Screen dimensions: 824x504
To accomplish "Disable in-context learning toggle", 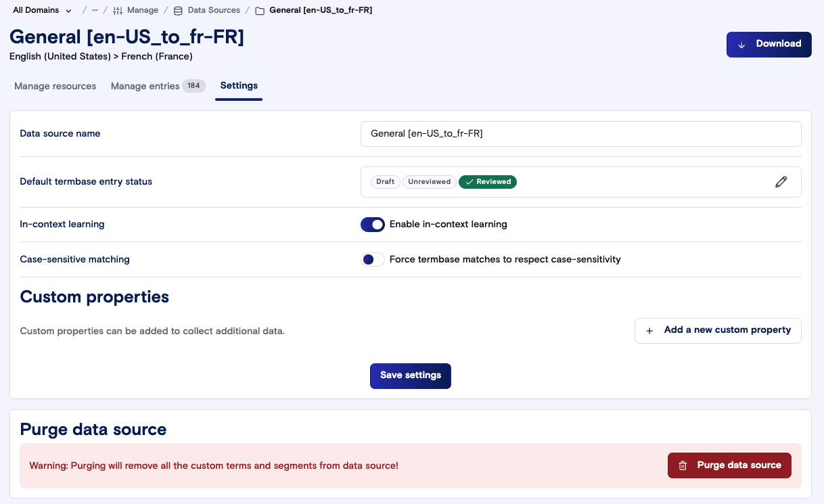I will [x=373, y=225].
